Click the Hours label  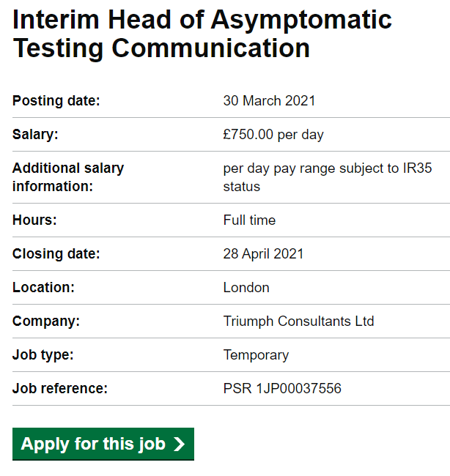click(34, 220)
